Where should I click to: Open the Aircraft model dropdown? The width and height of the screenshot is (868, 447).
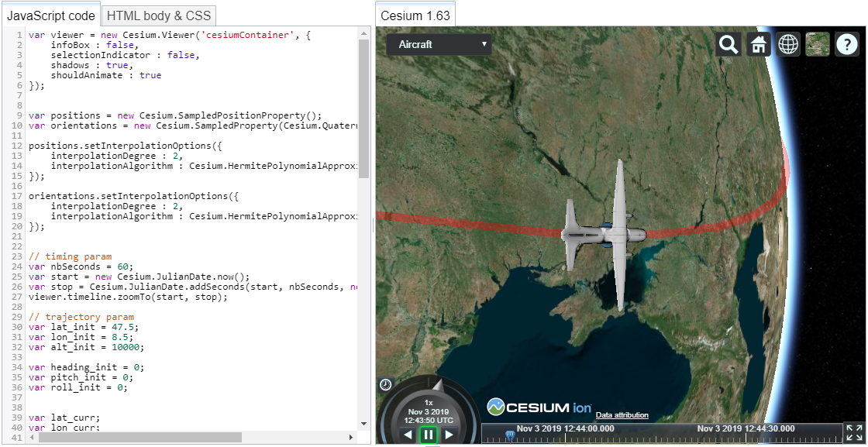(x=439, y=45)
